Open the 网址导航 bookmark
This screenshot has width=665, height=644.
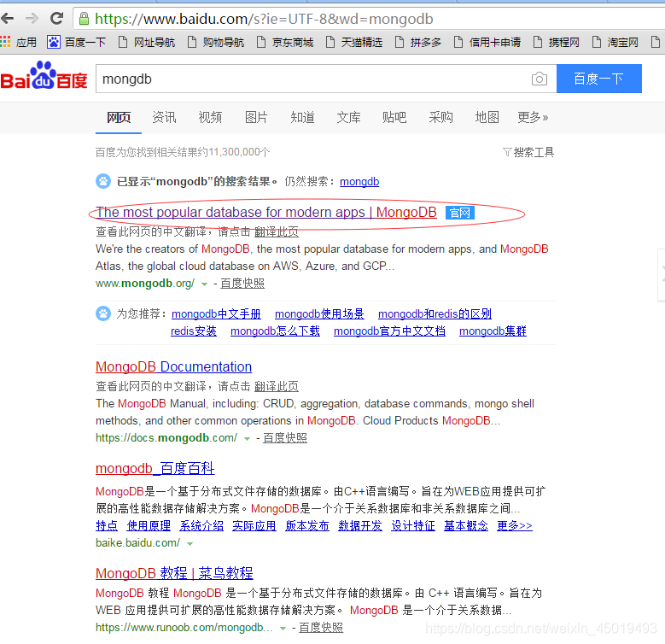146,42
